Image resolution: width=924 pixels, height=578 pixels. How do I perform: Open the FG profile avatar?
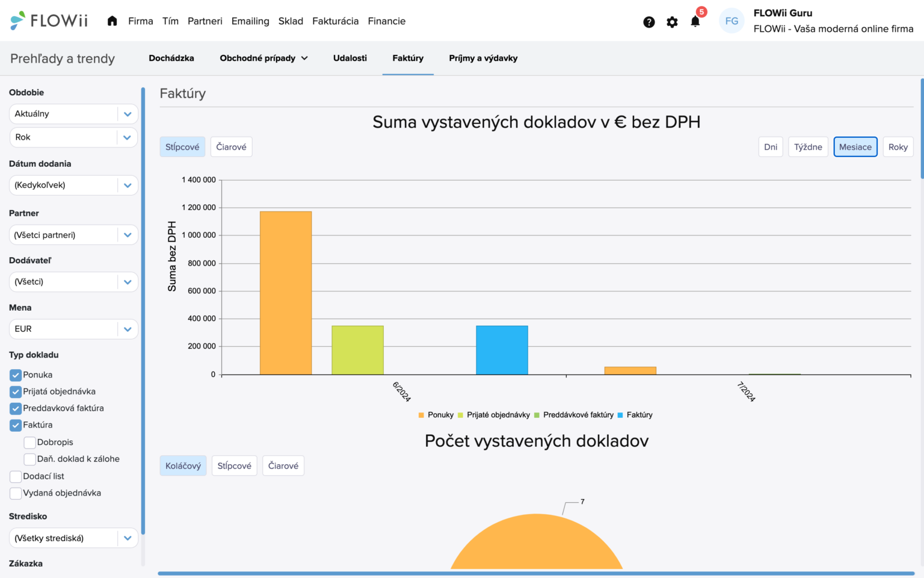coord(731,20)
